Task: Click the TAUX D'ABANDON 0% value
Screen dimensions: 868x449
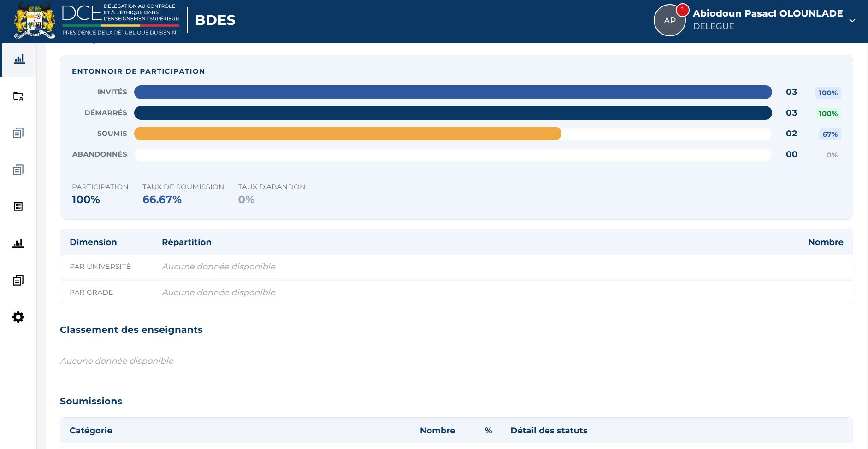Action: tap(246, 199)
